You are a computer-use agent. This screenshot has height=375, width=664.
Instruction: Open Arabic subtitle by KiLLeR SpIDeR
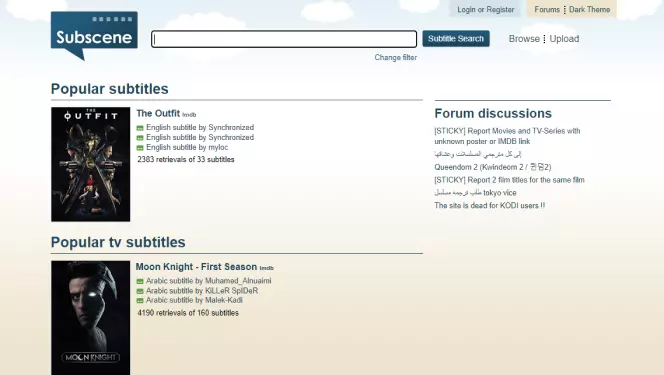202,291
